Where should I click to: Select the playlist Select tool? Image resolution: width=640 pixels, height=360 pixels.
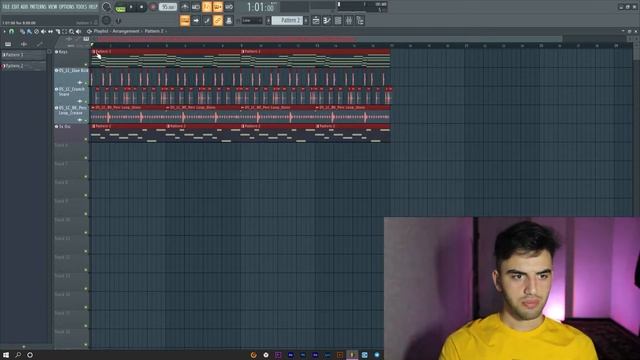64,31
